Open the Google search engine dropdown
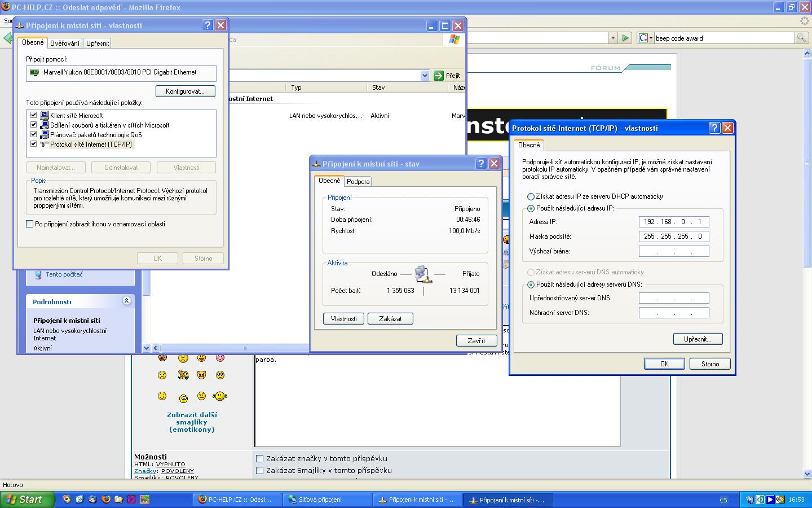The height and width of the screenshot is (508, 812). (x=645, y=38)
